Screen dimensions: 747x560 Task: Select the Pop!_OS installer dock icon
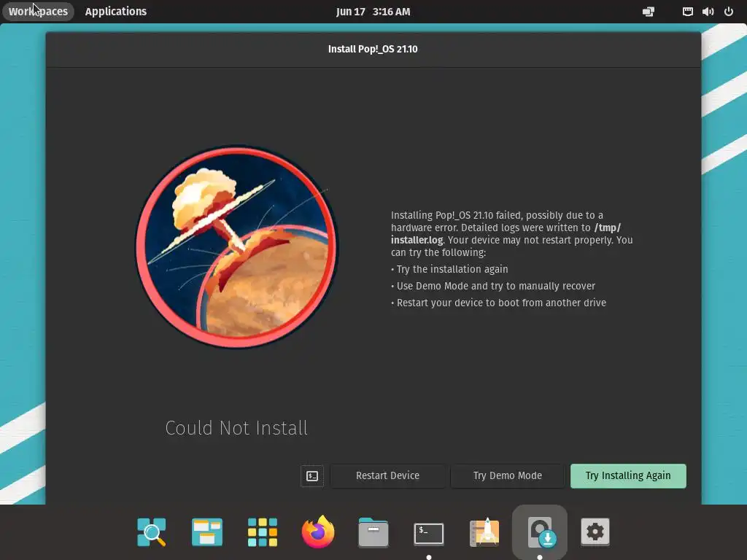(x=540, y=532)
